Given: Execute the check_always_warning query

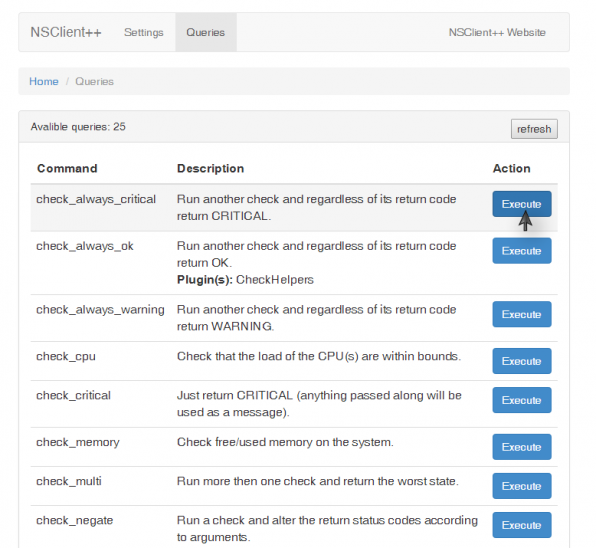Looking at the screenshot, I should (x=522, y=314).
